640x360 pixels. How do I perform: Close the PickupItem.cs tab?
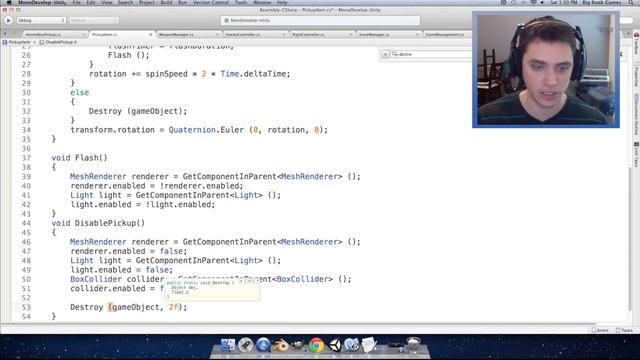click(151, 35)
